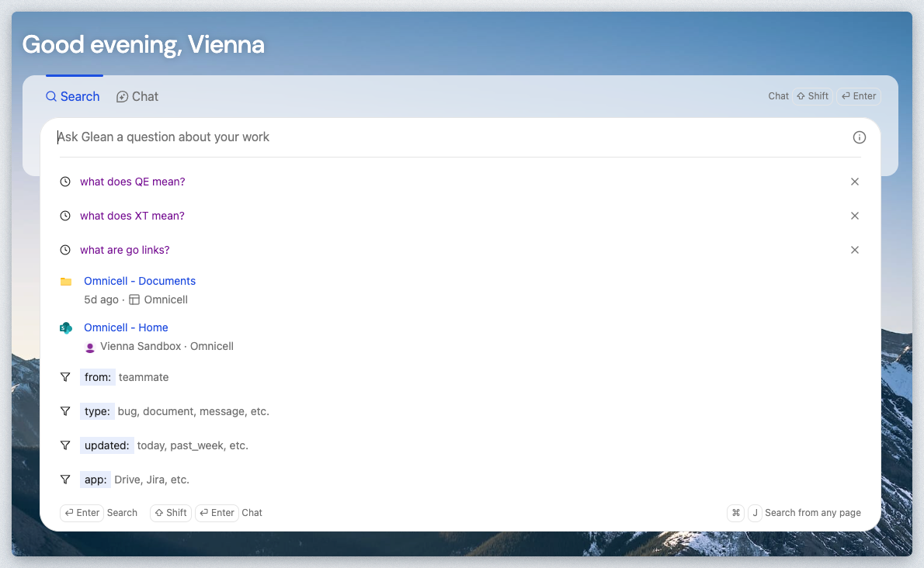The height and width of the screenshot is (568, 924).
Task: Select the 'updated:' filter suggestion
Action: pos(106,445)
